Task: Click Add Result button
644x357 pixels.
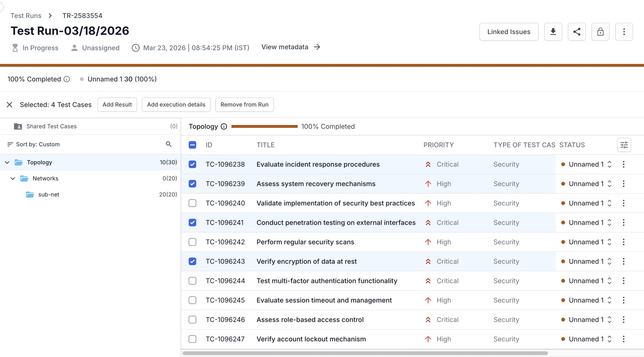Action: coord(117,105)
